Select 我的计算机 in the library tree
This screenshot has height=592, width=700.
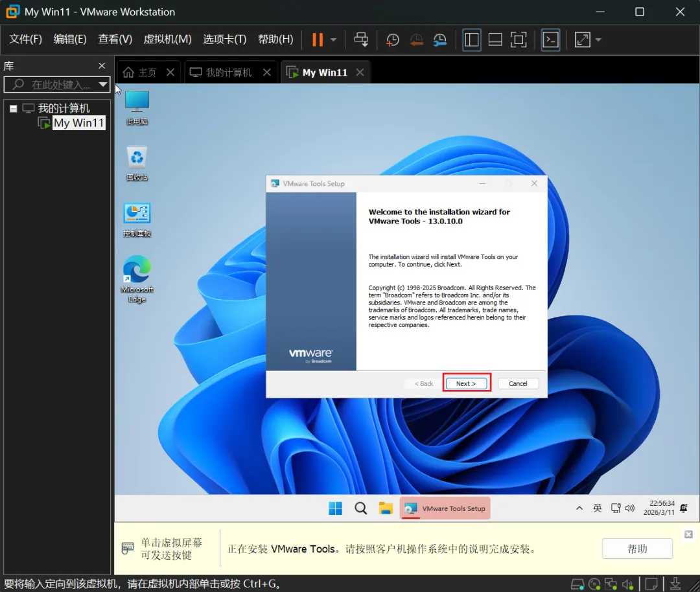(64, 108)
